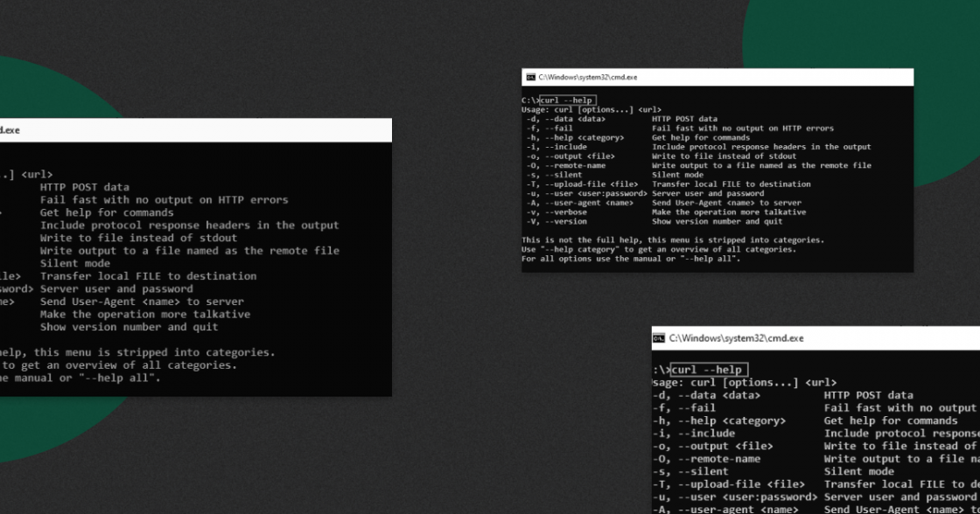The width and height of the screenshot is (980, 514).
Task: Click 'Show version number and quit' in the left window
Action: point(129,327)
